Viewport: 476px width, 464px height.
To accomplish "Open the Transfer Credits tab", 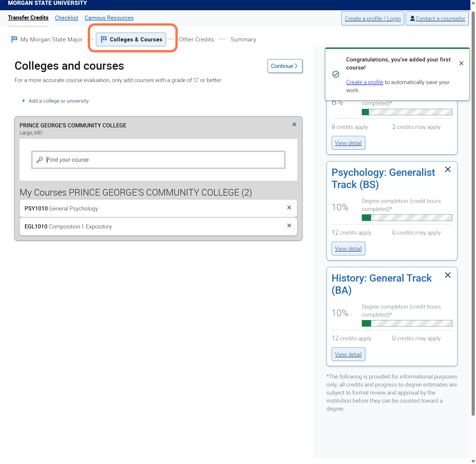I will (x=28, y=18).
